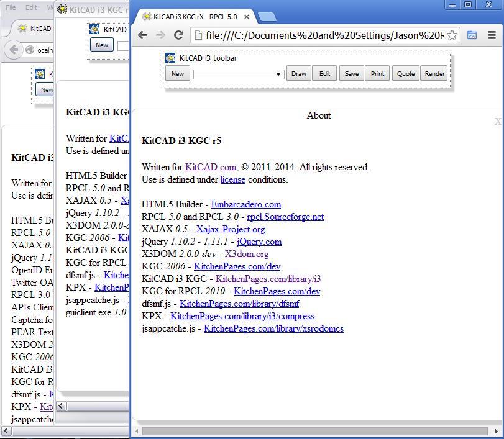Click the front window scrollbar's left arrow

(137, 431)
